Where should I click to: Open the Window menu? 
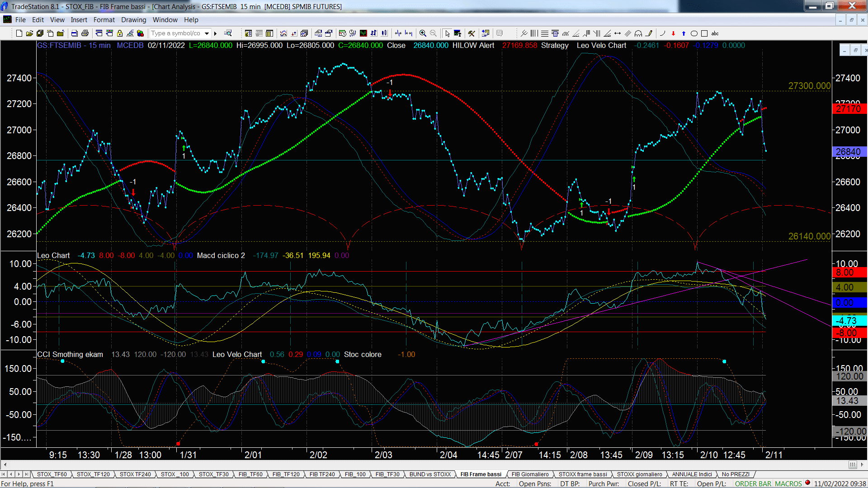pyautogui.click(x=165, y=20)
